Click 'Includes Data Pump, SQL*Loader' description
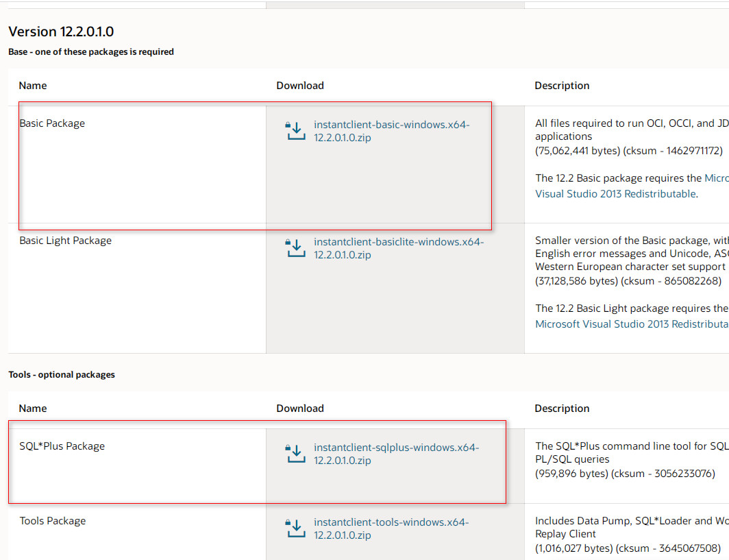 [632, 528]
